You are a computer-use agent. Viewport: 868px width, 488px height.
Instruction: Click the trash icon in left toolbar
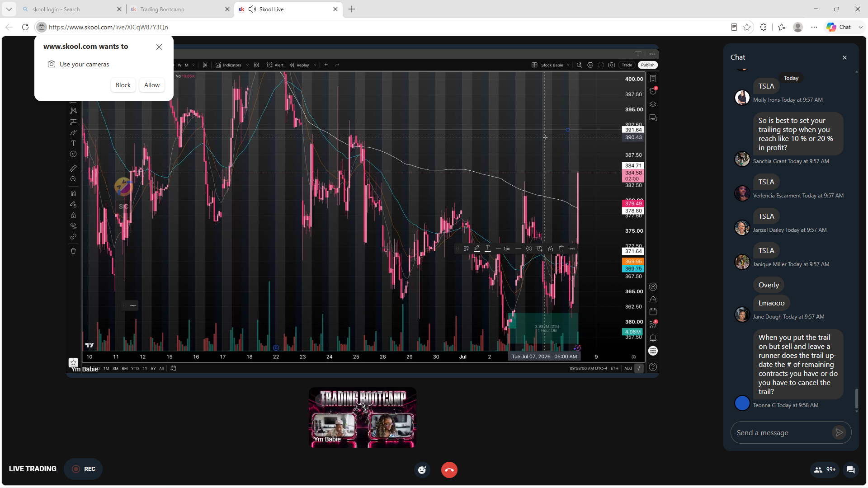73,251
